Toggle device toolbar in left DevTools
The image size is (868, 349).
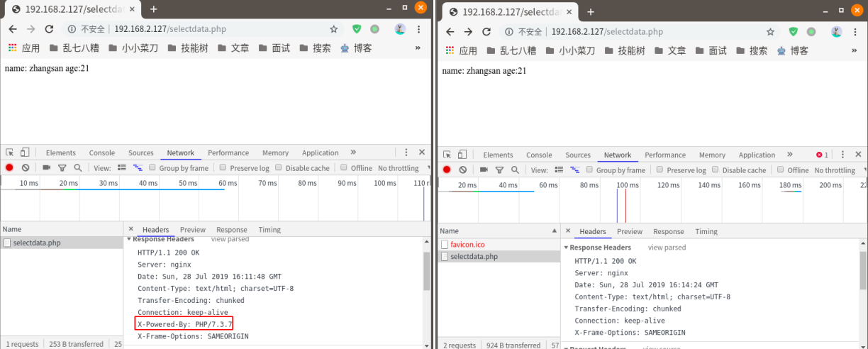[25, 153]
